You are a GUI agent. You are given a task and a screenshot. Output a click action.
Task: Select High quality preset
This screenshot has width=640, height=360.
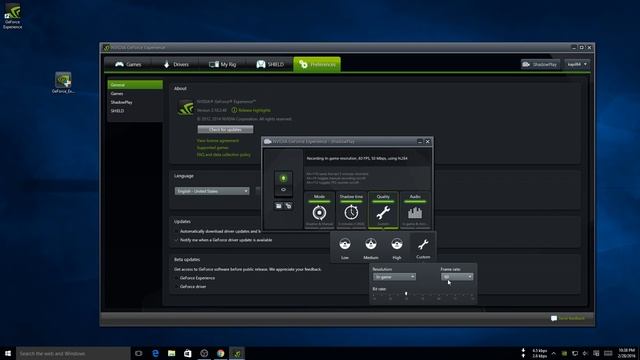(397, 248)
